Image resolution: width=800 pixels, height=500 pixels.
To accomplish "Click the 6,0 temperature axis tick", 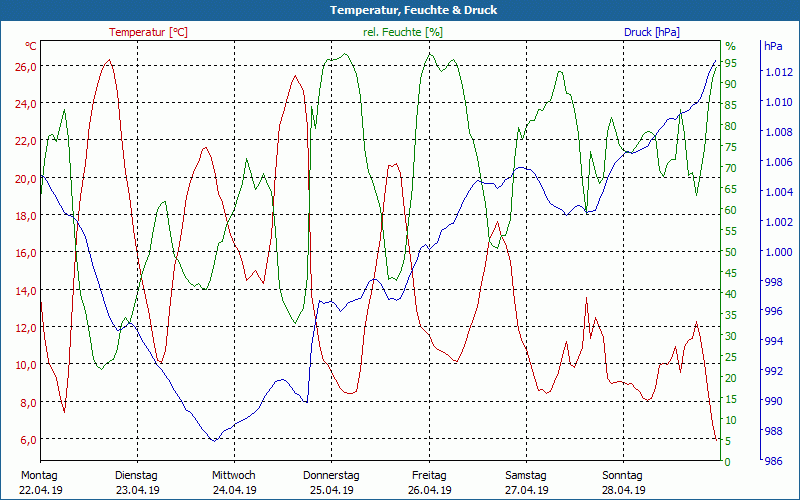I will click(x=28, y=440).
